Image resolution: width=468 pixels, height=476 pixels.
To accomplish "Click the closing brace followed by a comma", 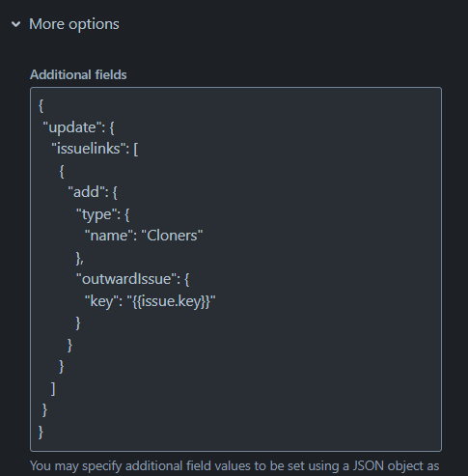I will (80, 258).
